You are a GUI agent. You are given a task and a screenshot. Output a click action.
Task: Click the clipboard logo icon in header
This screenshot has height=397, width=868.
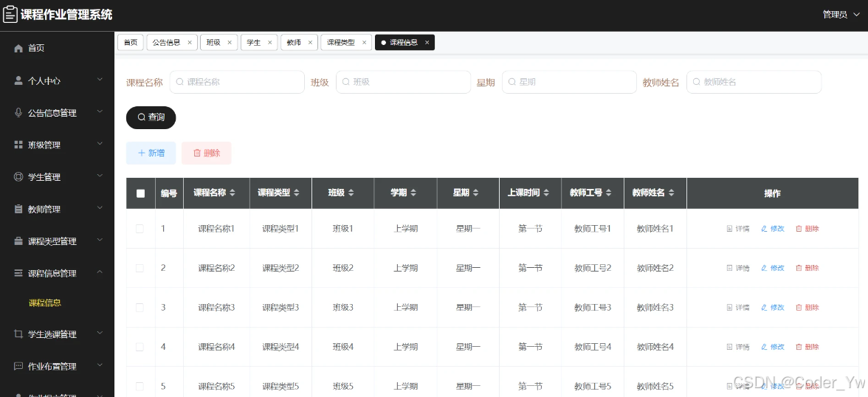coord(10,15)
